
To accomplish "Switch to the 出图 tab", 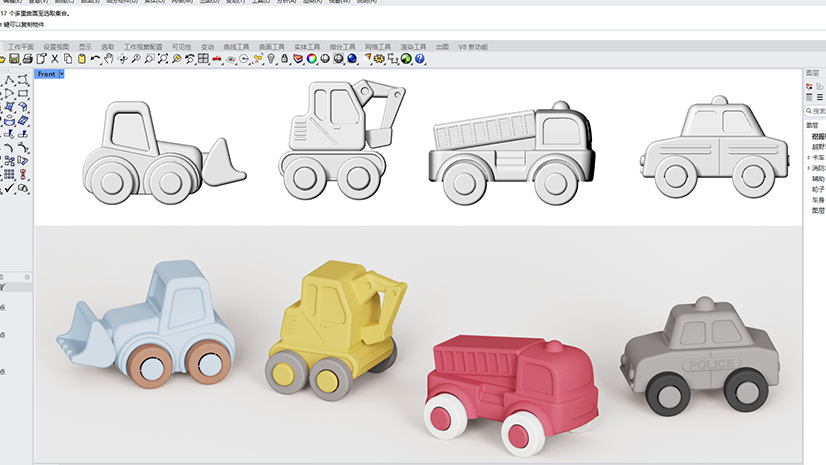I will click(x=442, y=47).
